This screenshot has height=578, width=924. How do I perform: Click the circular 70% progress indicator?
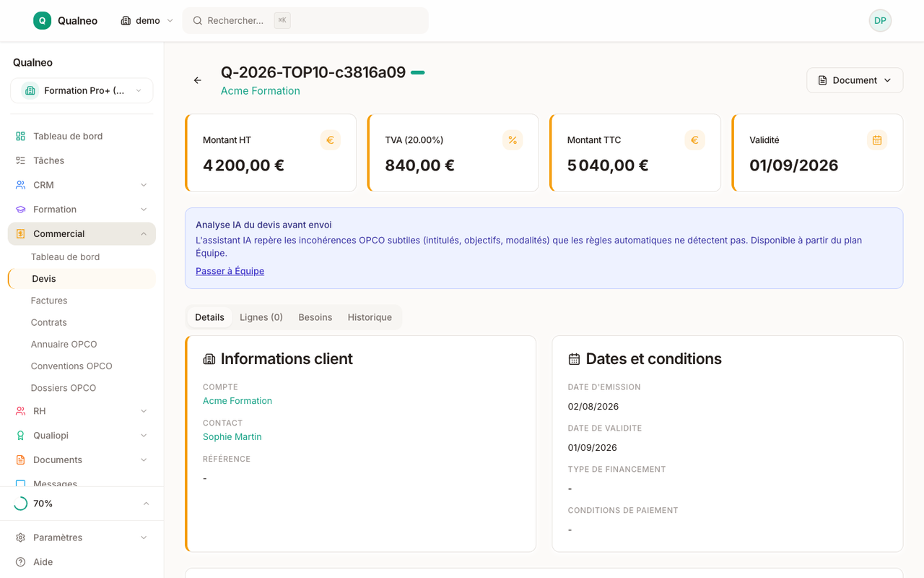coord(20,504)
